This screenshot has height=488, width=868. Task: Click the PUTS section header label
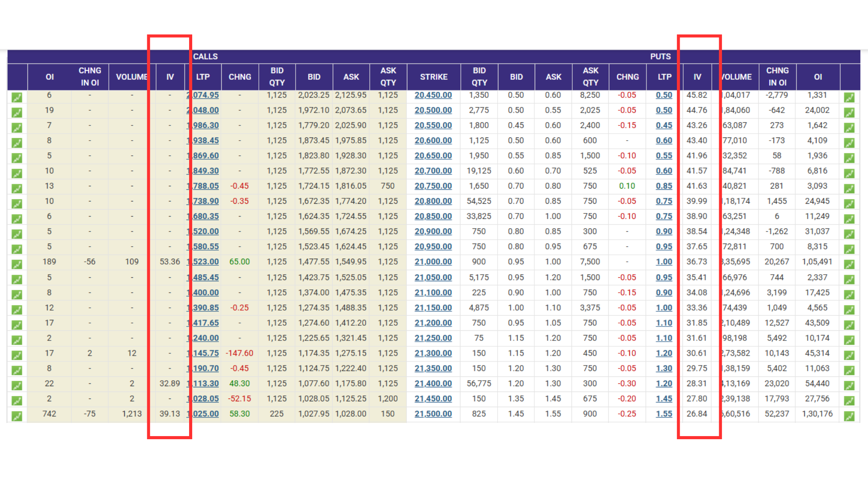[660, 57]
